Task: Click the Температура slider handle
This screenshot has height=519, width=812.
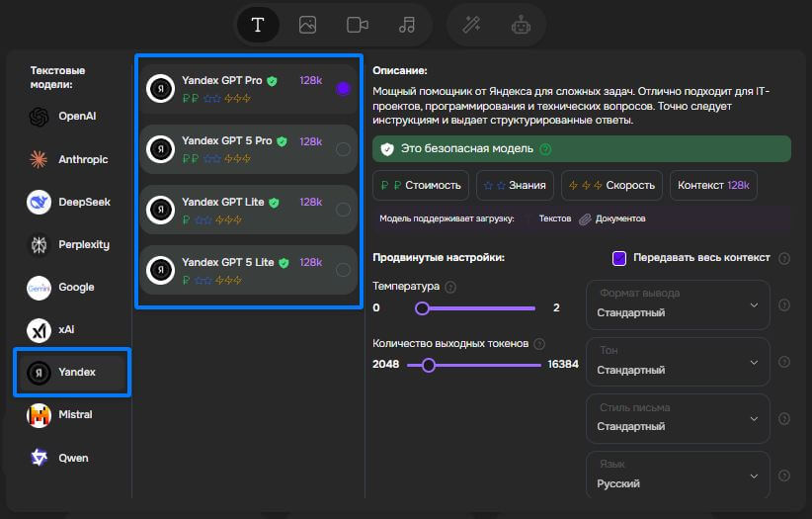Action: 423,308
